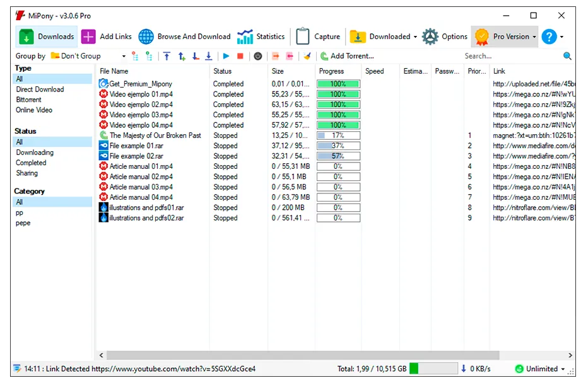
Task: Click the 100% progress bar of Video ejemplo 01.mp4
Action: click(338, 95)
